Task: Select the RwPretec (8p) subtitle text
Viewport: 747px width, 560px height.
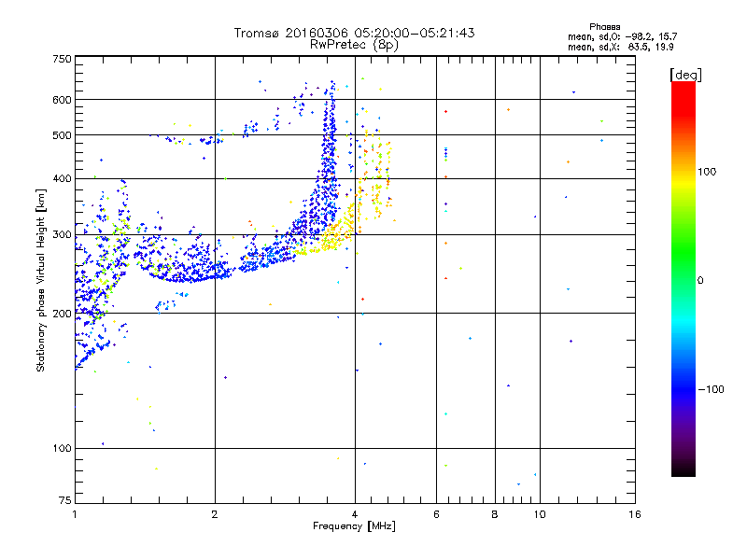Action: coord(354,44)
